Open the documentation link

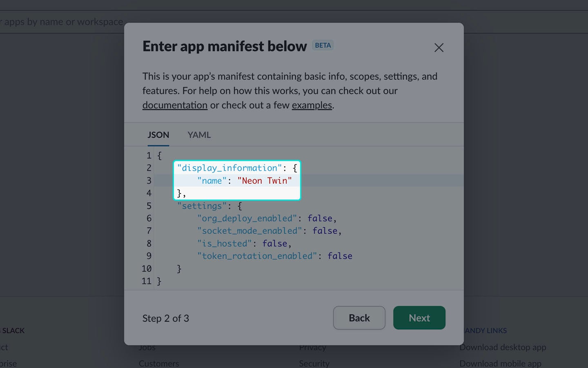click(175, 105)
